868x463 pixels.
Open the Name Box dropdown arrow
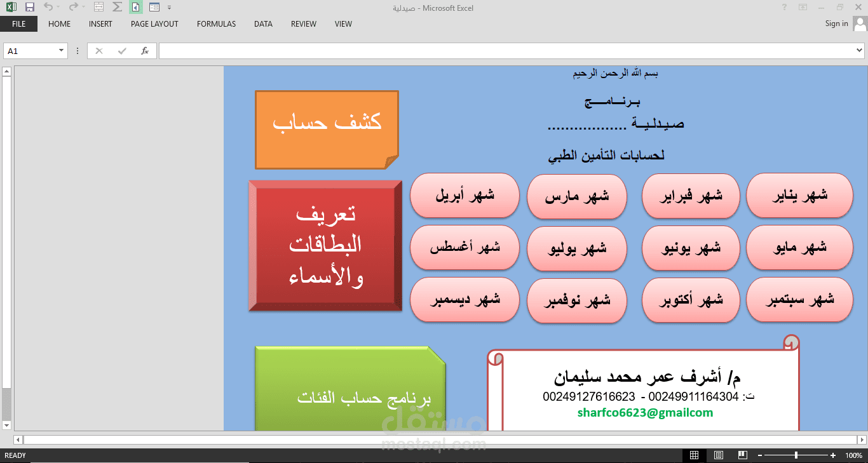62,51
